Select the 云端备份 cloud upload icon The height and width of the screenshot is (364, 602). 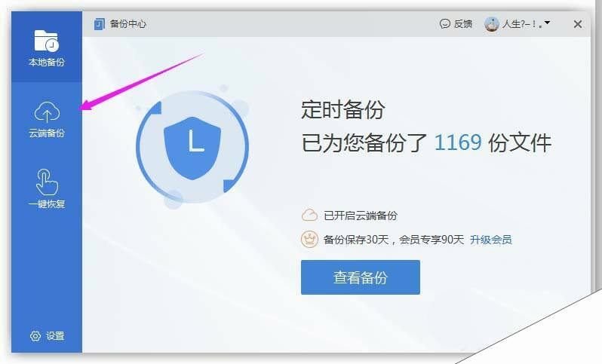pyautogui.click(x=47, y=112)
